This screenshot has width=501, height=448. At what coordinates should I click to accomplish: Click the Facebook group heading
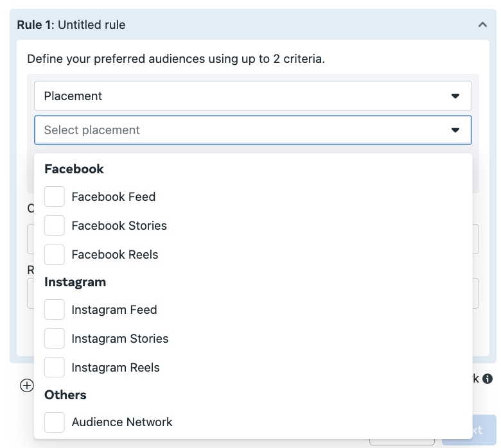pos(74,169)
